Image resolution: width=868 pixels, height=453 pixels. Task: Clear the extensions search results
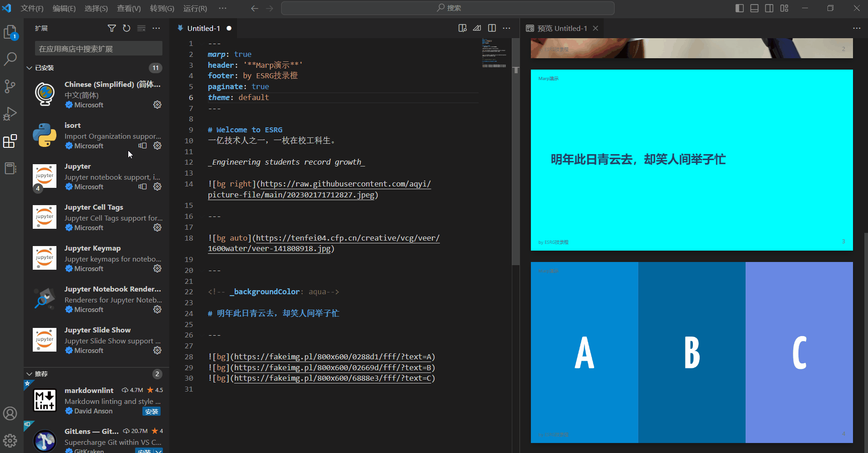coord(141,28)
